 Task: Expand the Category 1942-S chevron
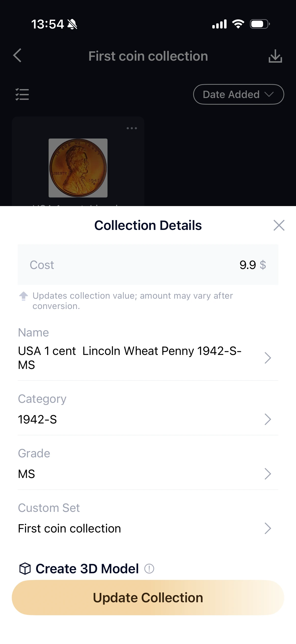pyautogui.click(x=268, y=419)
